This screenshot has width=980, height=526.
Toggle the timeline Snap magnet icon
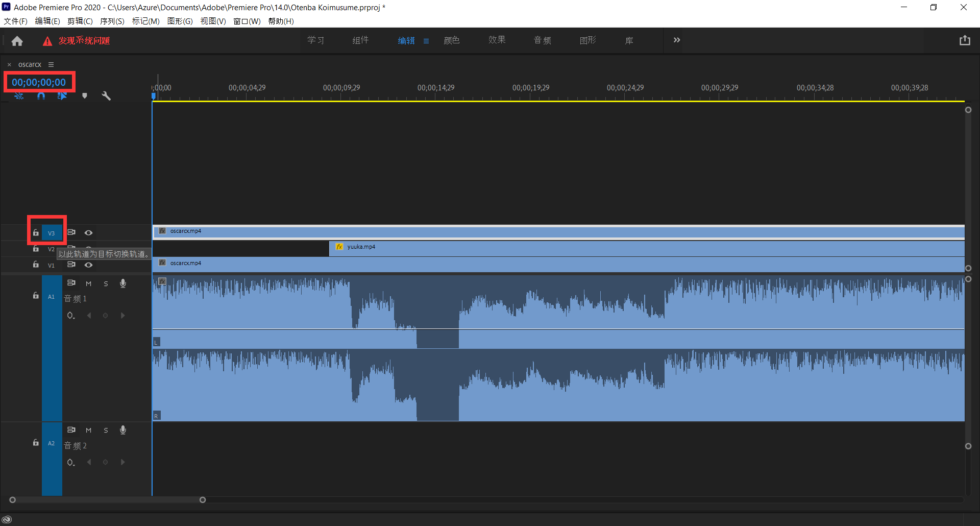click(41, 96)
